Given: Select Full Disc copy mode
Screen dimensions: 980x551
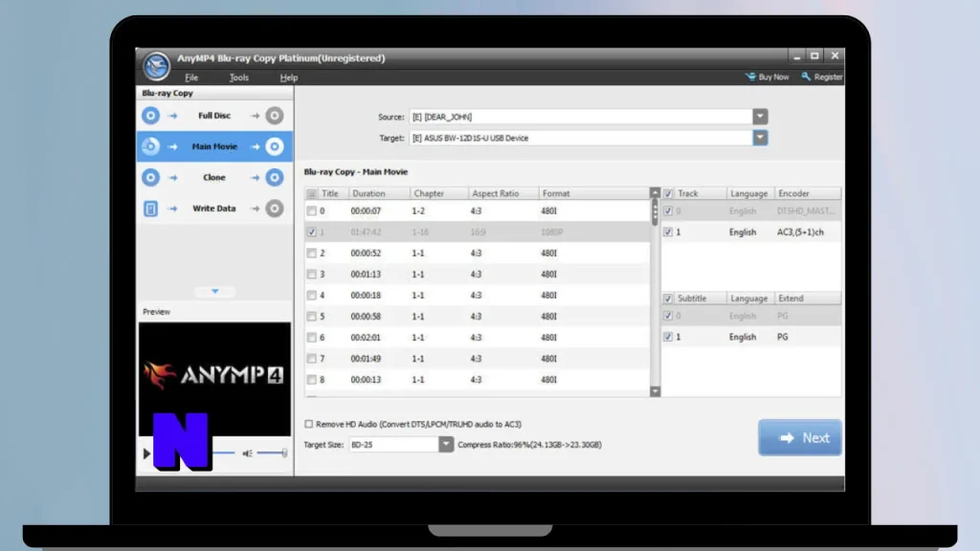Looking at the screenshot, I should tap(214, 116).
